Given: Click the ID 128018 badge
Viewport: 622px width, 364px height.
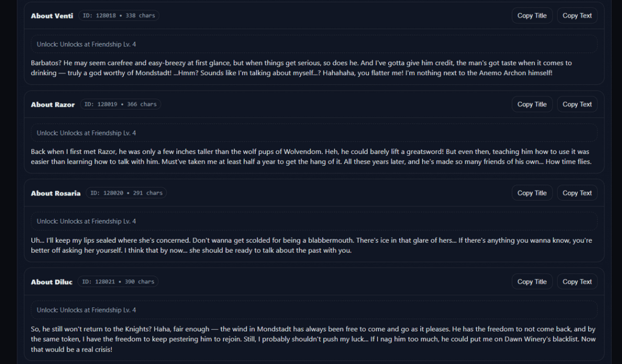Looking at the screenshot, I should pyautogui.click(x=118, y=16).
